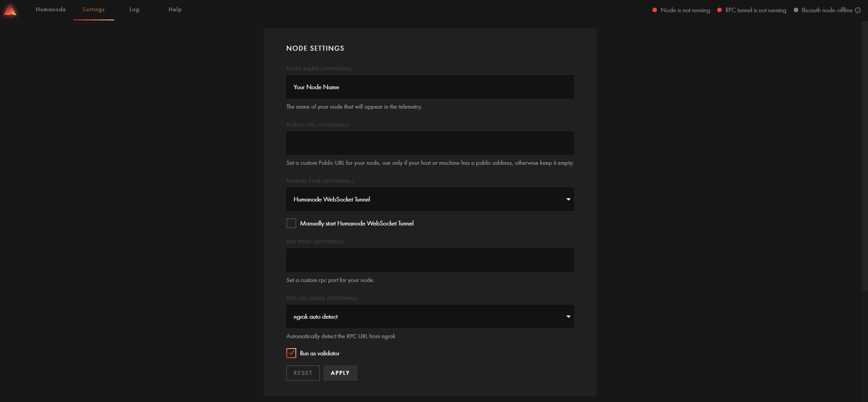Click the arrow of ngrok auto detect dropdown
This screenshot has height=402, width=868.
pos(568,316)
